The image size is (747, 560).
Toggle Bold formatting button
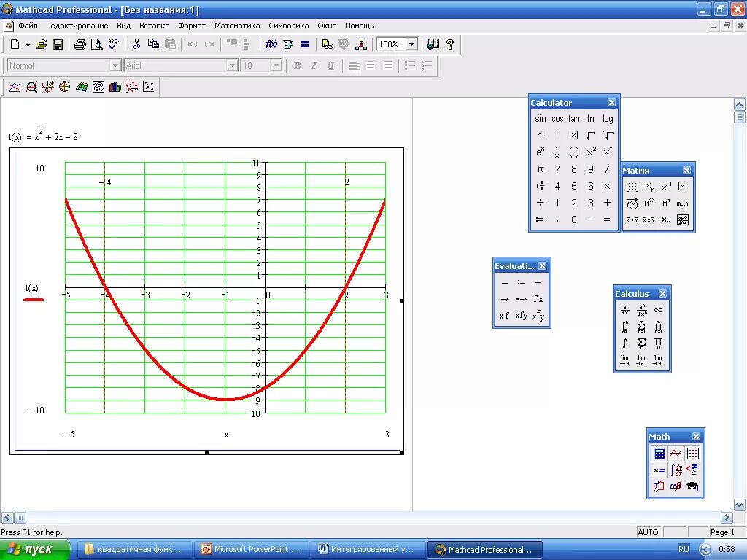[298, 66]
